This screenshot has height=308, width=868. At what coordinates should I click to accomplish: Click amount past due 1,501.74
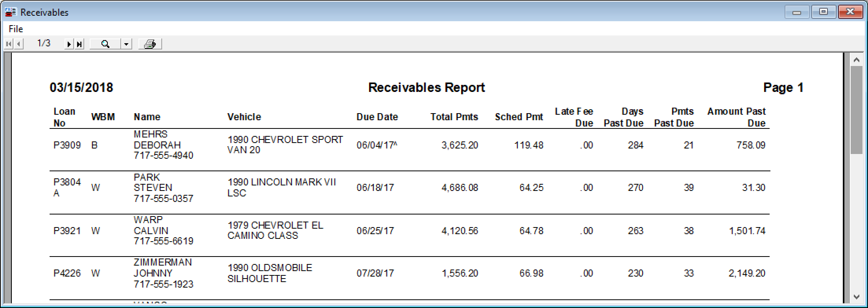click(747, 231)
